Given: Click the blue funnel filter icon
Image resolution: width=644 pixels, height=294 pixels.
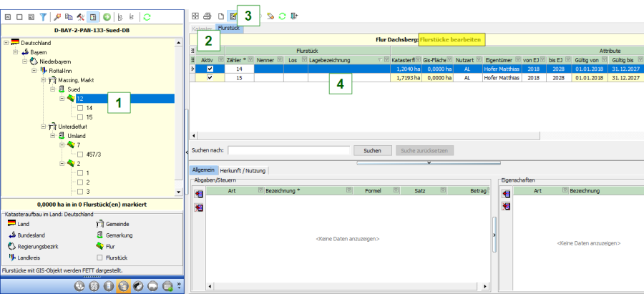Looking at the screenshot, I should tap(43, 16).
